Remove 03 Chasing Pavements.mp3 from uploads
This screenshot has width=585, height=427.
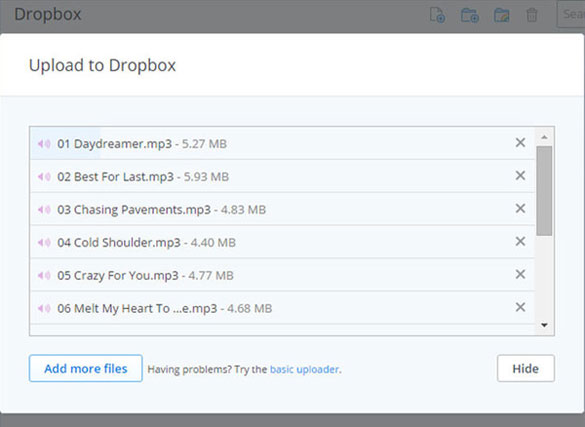(x=520, y=208)
